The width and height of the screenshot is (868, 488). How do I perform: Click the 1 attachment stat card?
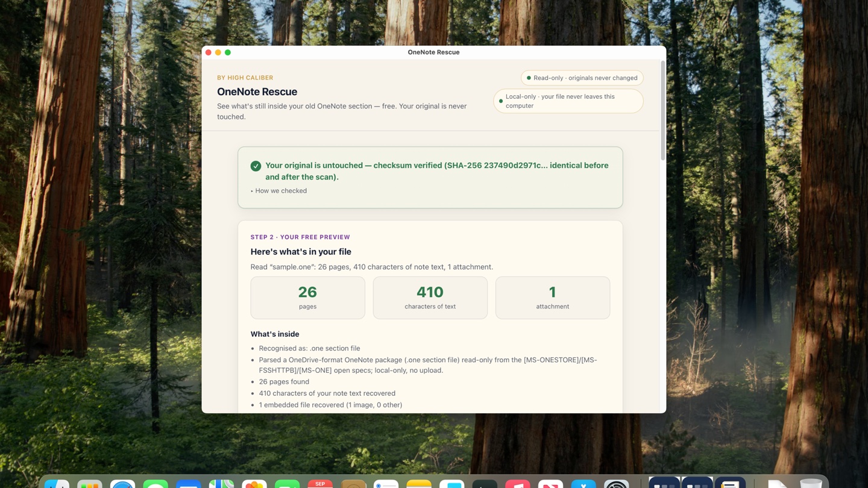[x=552, y=298]
